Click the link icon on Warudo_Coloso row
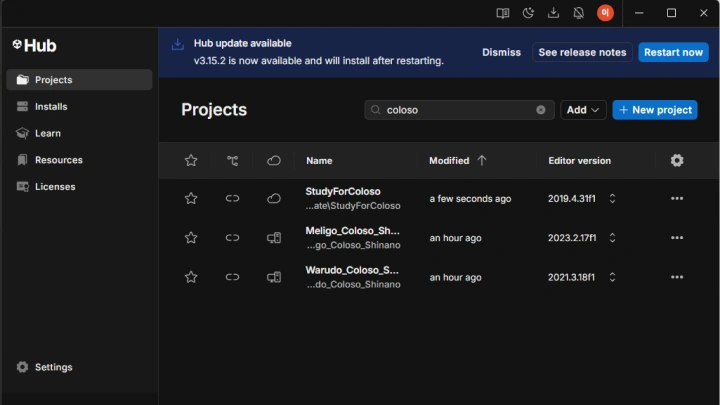Image resolution: width=720 pixels, height=405 pixels. [x=233, y=277]
